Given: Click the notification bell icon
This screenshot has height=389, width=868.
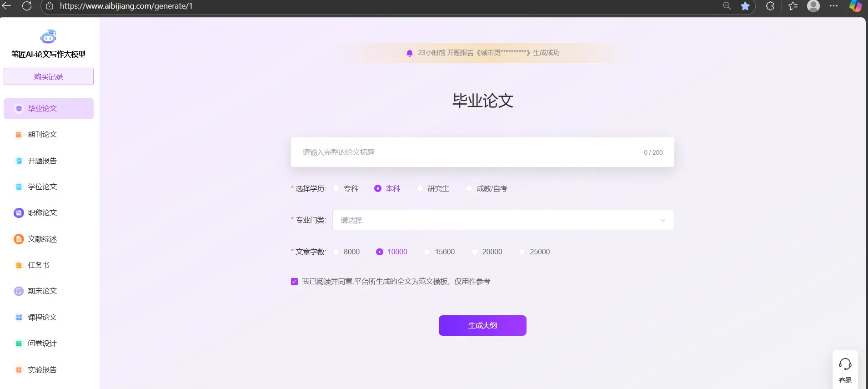Looking at the screenshot, I should [409, 53].
